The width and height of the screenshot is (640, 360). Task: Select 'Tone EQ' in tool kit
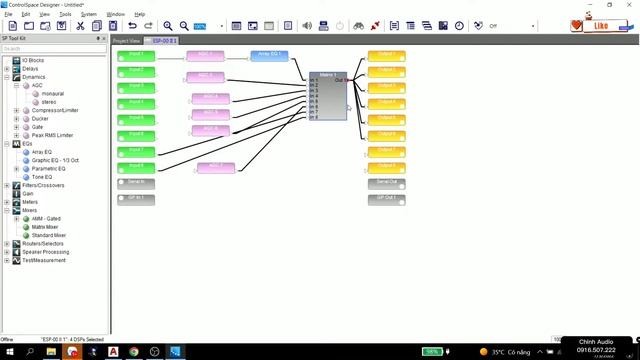click(x=42, y=177)
